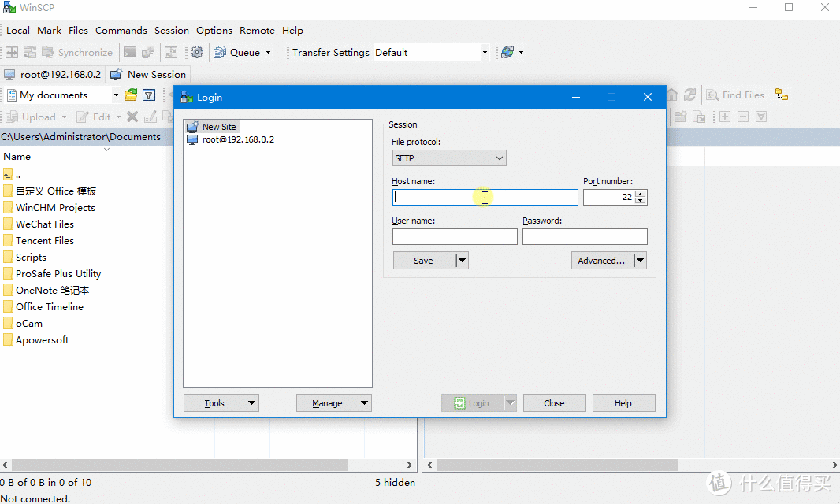The width and height of the screenshot is (840, 504).
Task: Click the Advanced... button
Action: click(602, 261)
